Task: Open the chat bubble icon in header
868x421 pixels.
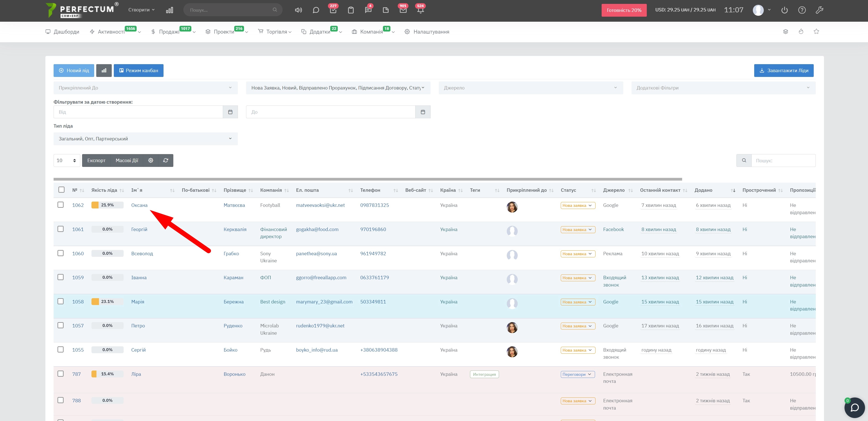Action: coord(316,10)
